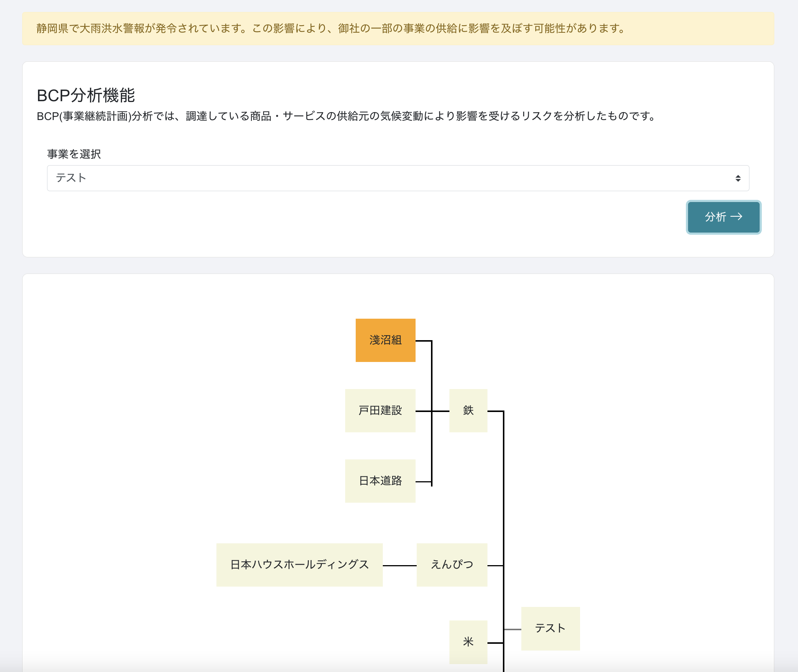Select the テスト root business node
The height and width of the screenshot is (672, 798).
click(550, 629)
